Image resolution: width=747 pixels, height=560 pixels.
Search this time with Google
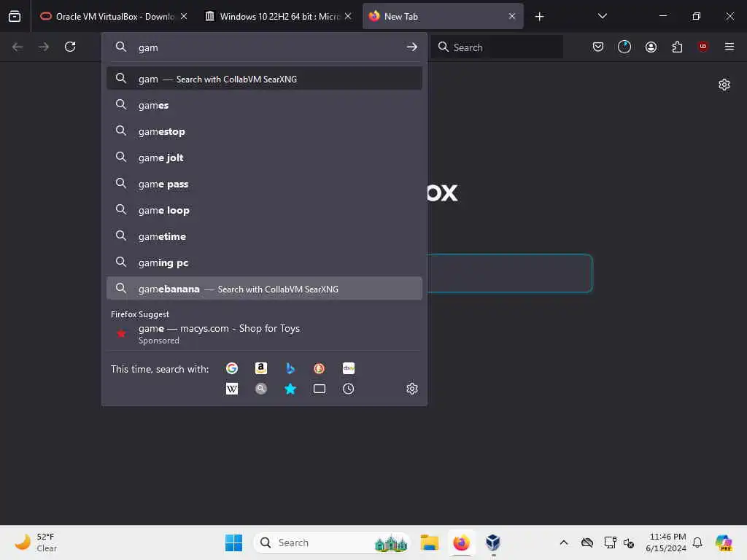[x=232, y=368]
